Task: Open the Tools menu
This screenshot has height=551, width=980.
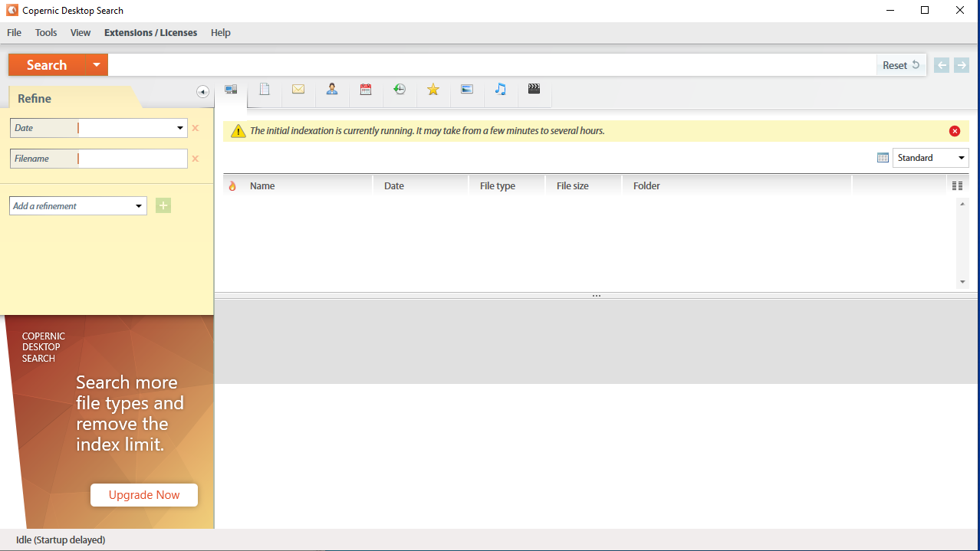Action: pyautogui.click(x=46, y=33)
